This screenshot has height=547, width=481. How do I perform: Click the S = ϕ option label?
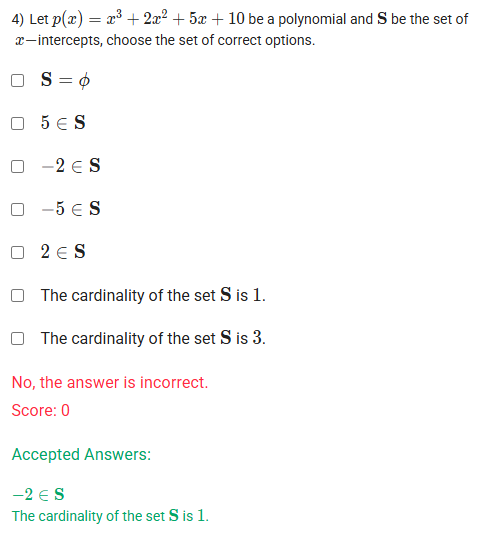(x=65, y=80)
